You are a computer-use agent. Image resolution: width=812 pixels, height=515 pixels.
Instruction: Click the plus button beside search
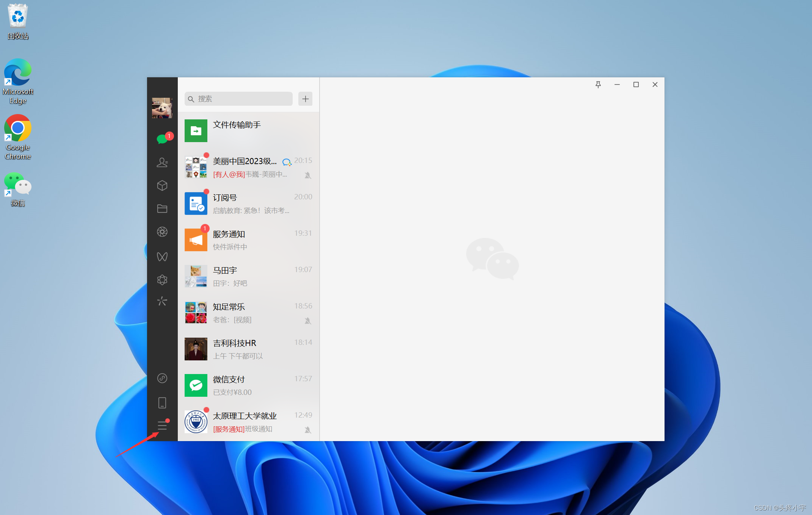pyautogui.click(x=305, y=99)
